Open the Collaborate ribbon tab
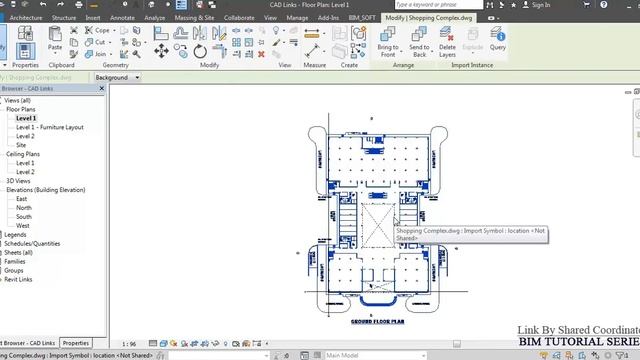This screenshot has height=360, width=640. [x=239, y=18]
